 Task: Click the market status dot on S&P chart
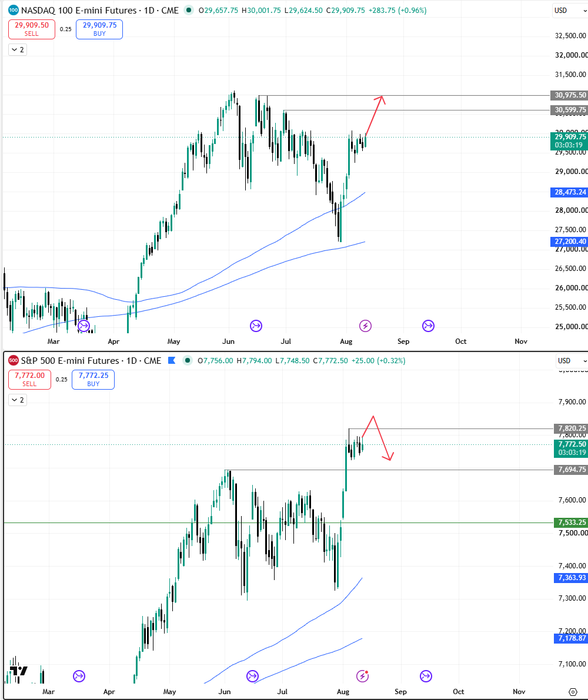[188, 360]
